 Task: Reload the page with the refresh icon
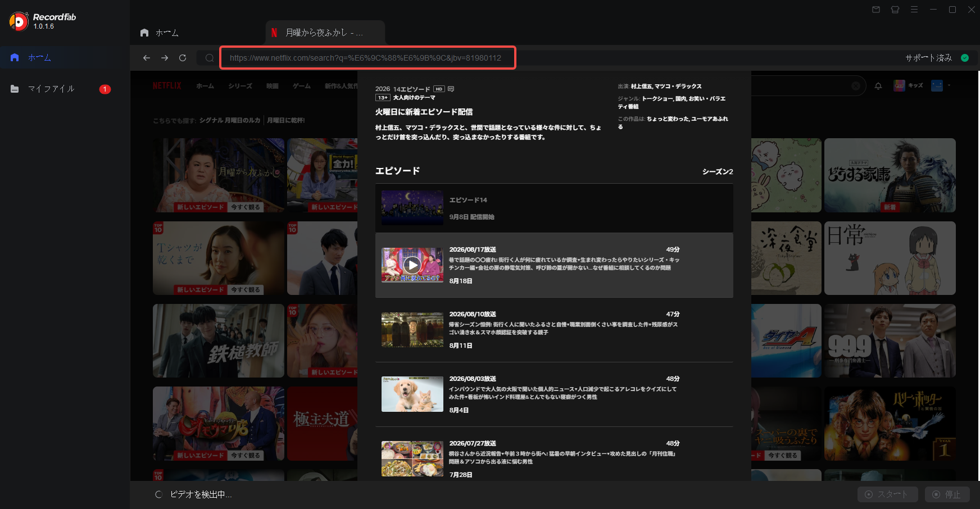click(183, 58)
